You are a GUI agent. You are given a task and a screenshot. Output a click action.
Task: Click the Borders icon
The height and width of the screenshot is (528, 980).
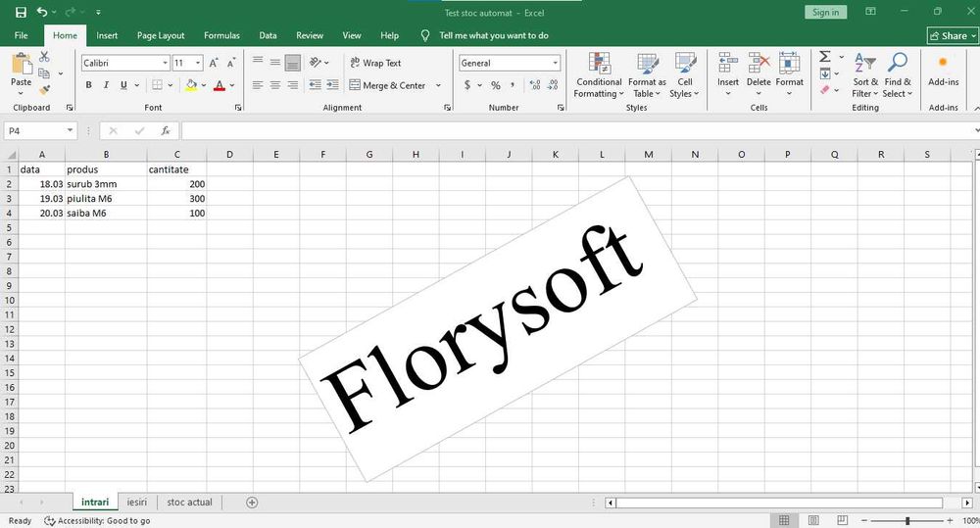tap(158, 85)
